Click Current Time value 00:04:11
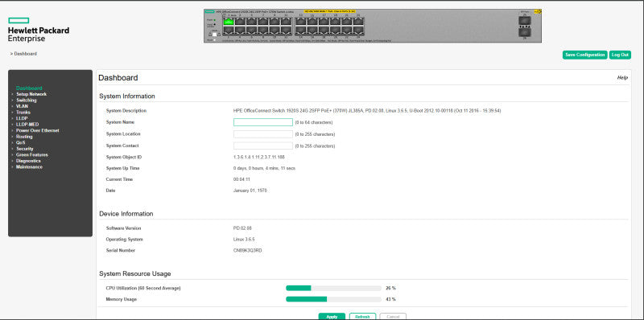 coord(242,179)
